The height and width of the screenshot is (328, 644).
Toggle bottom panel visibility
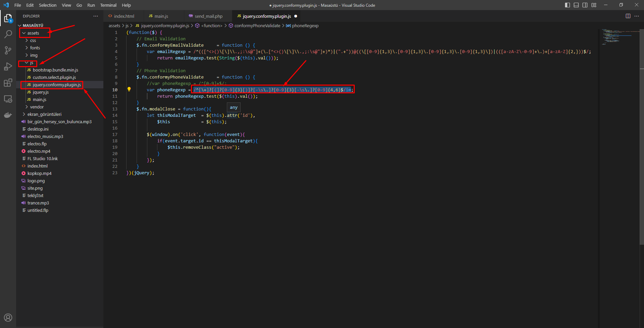[x=576, y=5]
